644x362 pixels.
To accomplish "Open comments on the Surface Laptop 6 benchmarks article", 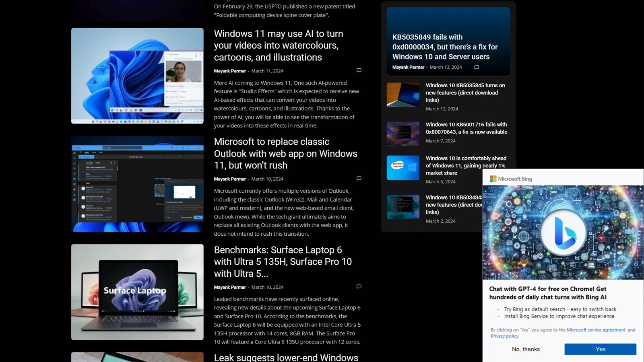I will (359, 286).
